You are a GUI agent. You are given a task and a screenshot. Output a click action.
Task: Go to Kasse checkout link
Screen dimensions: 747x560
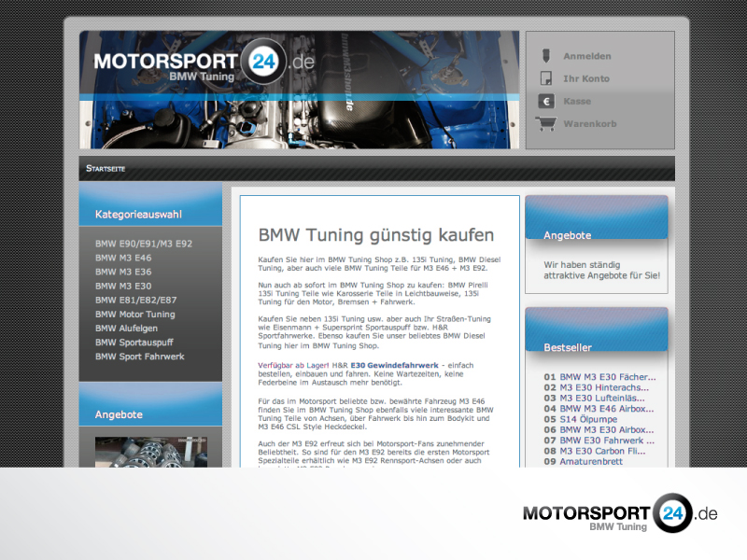[577, 102]
